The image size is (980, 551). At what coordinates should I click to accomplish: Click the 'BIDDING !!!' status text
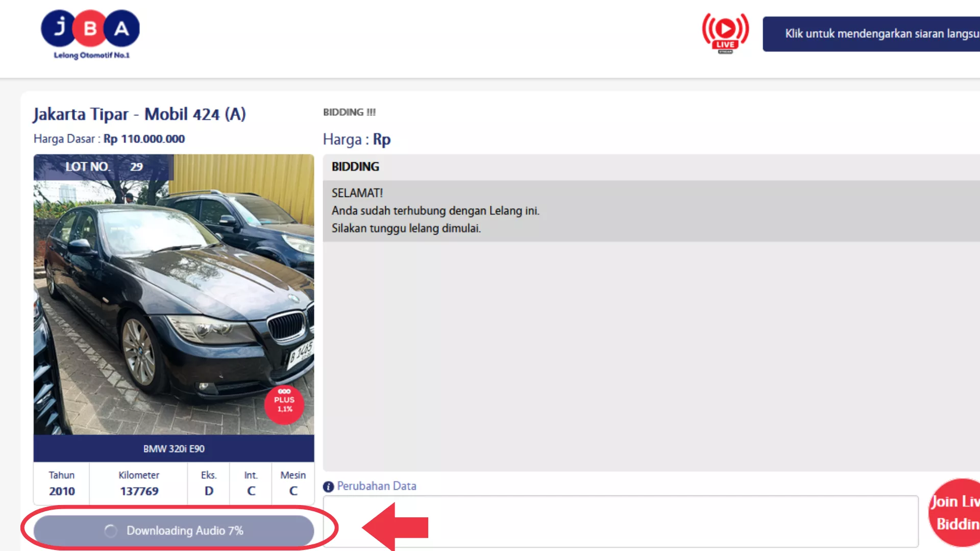point(349,112)
